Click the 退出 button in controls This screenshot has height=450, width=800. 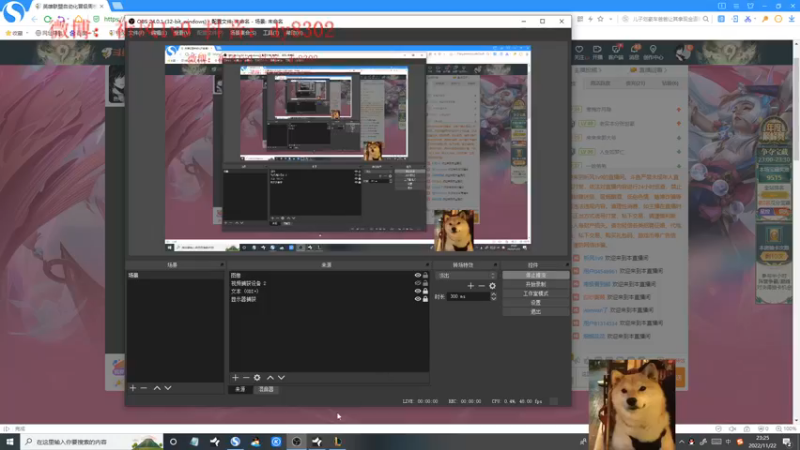536,311
